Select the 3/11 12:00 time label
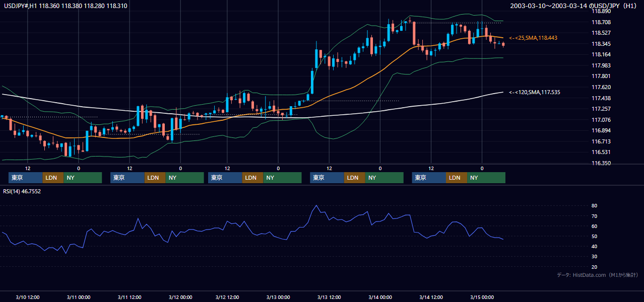 [x=130, y=297]
